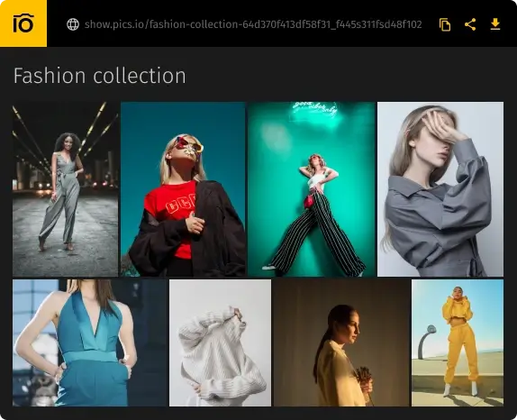
Task: Open the blue halter jumpsuit photo
Action: (x=90, y=342)
